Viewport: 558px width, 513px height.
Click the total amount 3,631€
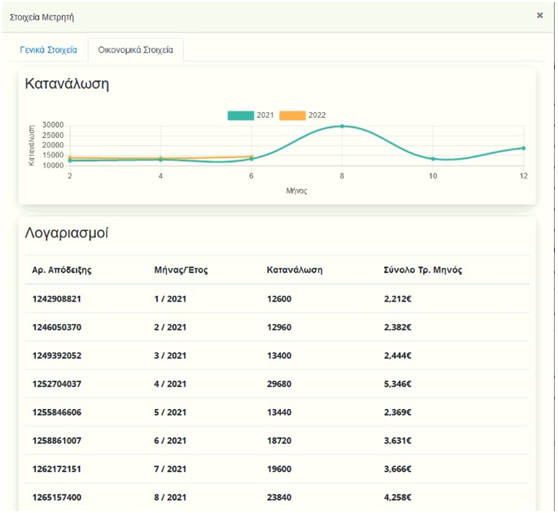(x=398, y=440)
